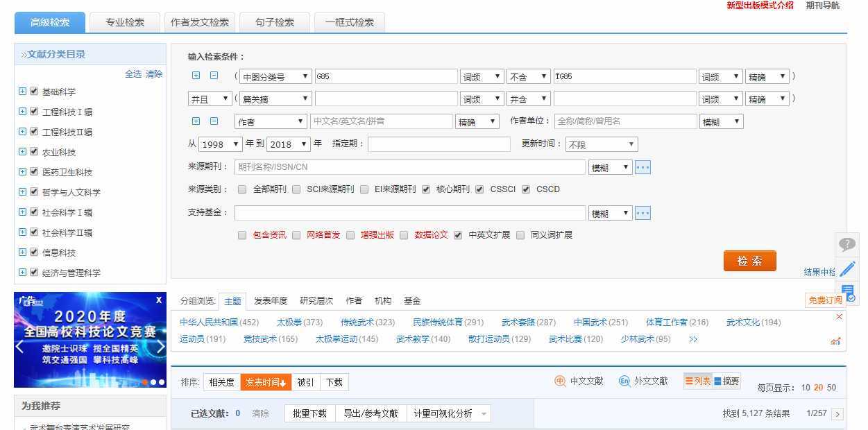Click the 指定期 input field
Viewport: 868px width, 430px height.
[x=439, y=144]
